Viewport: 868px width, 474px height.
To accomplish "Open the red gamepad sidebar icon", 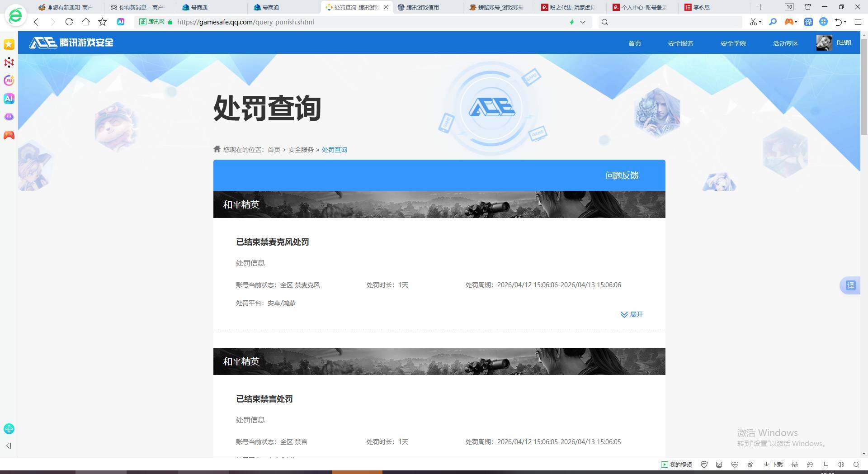I will [9, 135].
